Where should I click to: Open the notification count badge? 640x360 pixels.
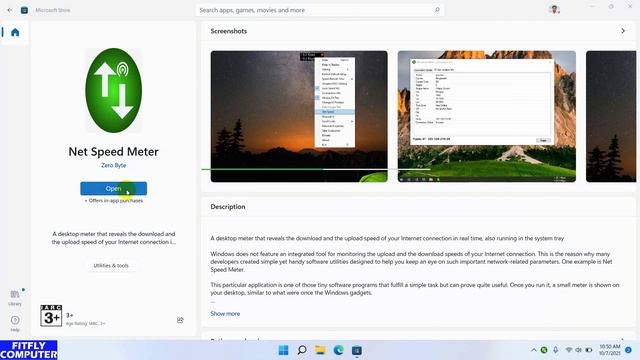point(629,350)
